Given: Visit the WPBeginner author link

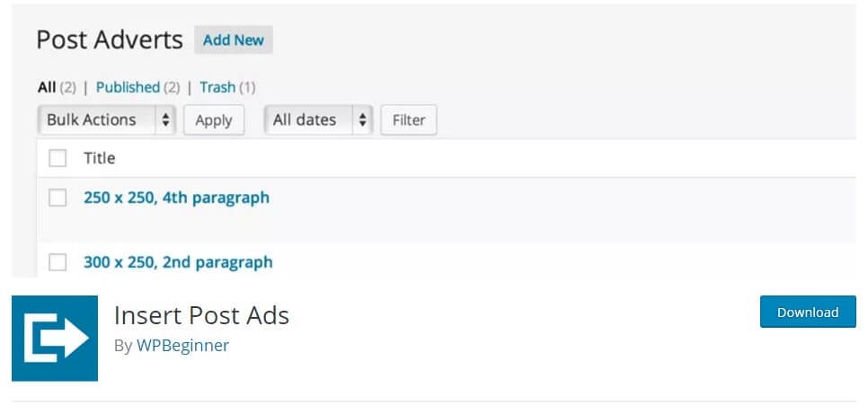Looking at the screenshot, I should (182, 346).
